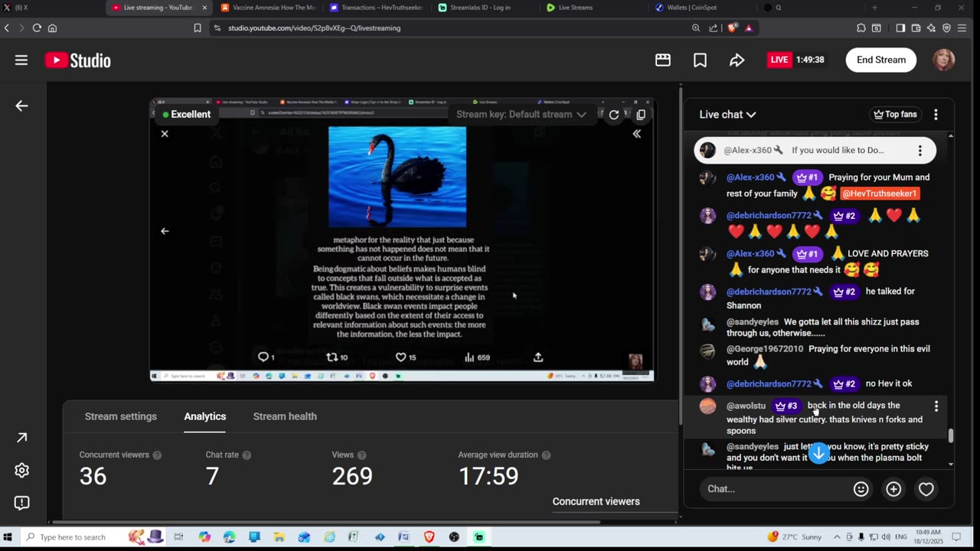Click Brave Shields icon in address bar
980x551 pixels.
(x=732, y=28)
